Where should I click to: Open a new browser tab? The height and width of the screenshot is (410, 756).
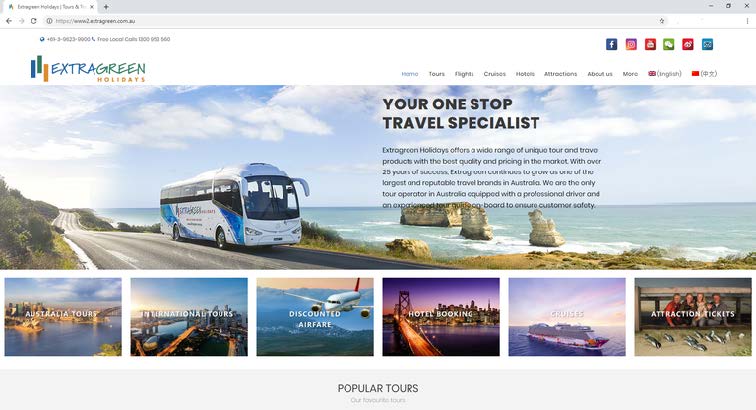tap(106, 7)
